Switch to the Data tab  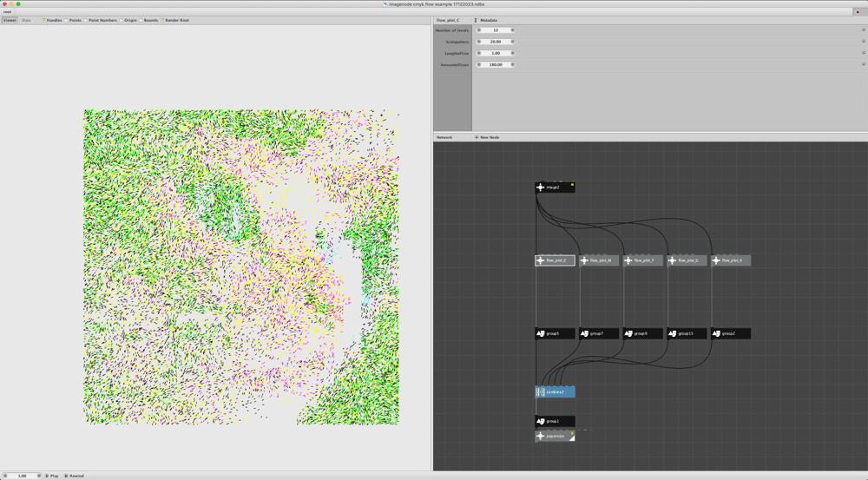coord(26,20)
